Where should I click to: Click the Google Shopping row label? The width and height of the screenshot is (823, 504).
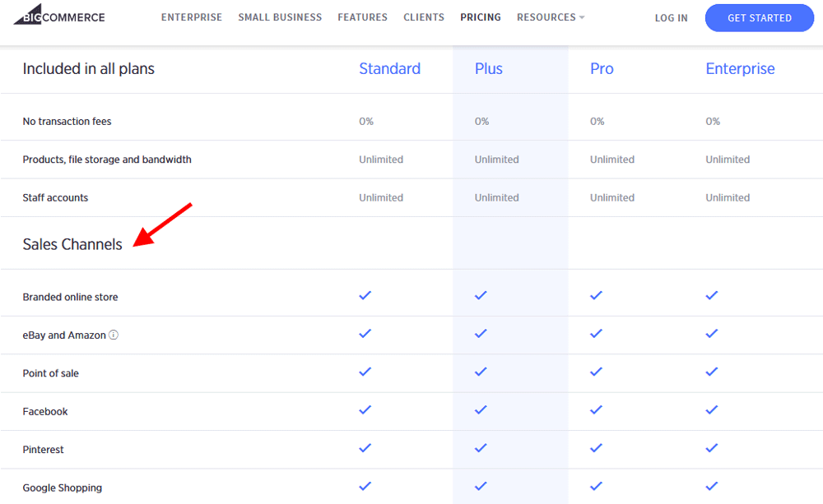point(63,488)
